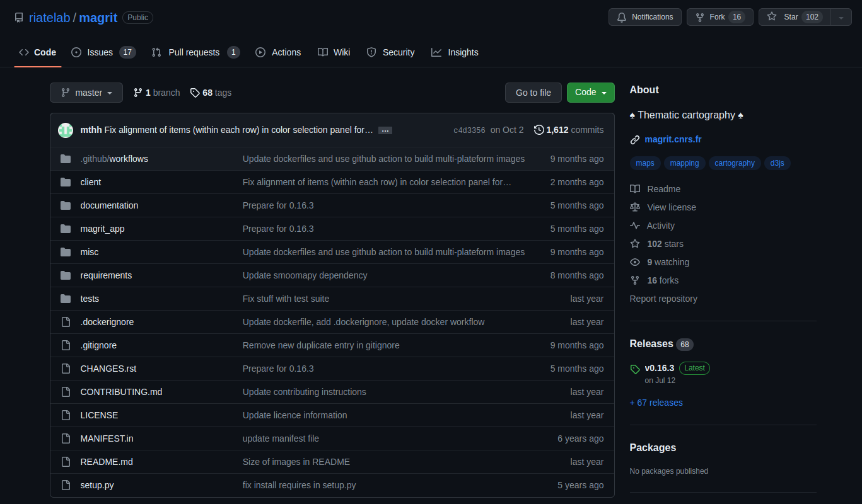Click the link icon beside magrit.cnrs.fr

click(635, 139)
